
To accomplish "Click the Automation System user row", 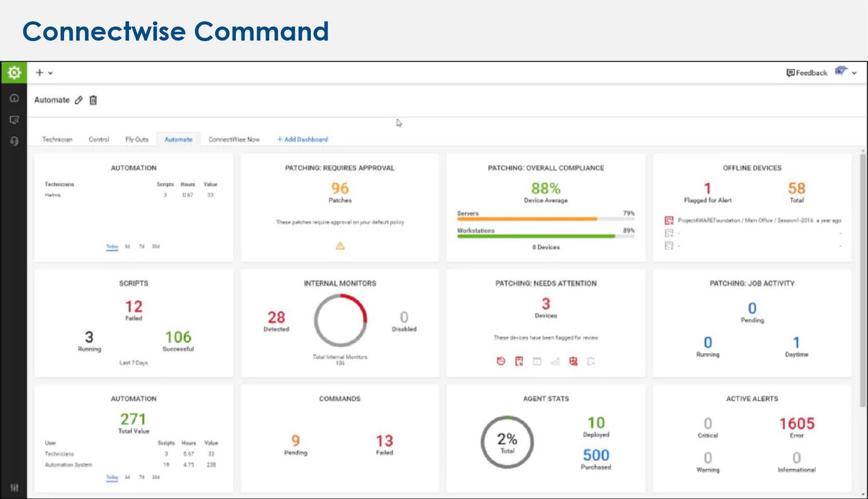I will [132, 464].
